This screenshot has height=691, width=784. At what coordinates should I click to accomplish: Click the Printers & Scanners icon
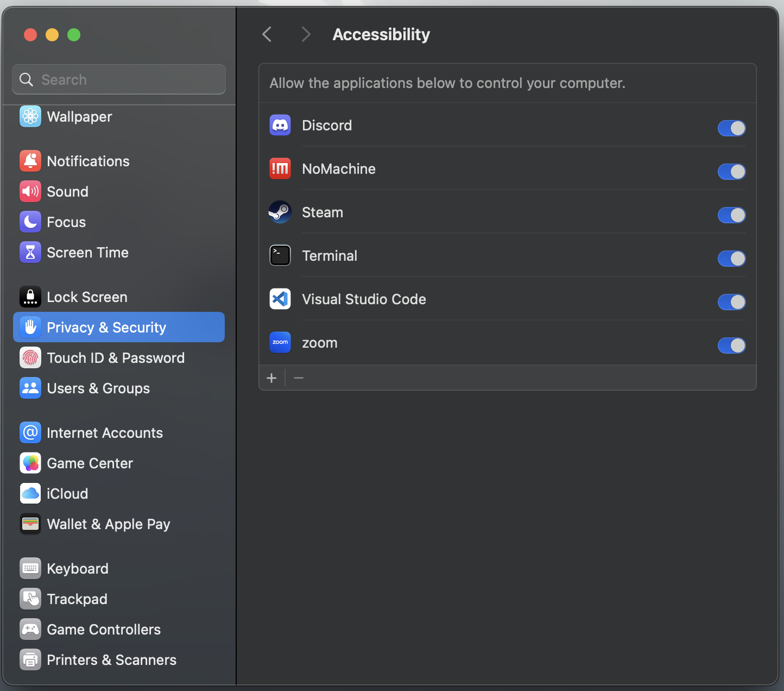(30, 659)
